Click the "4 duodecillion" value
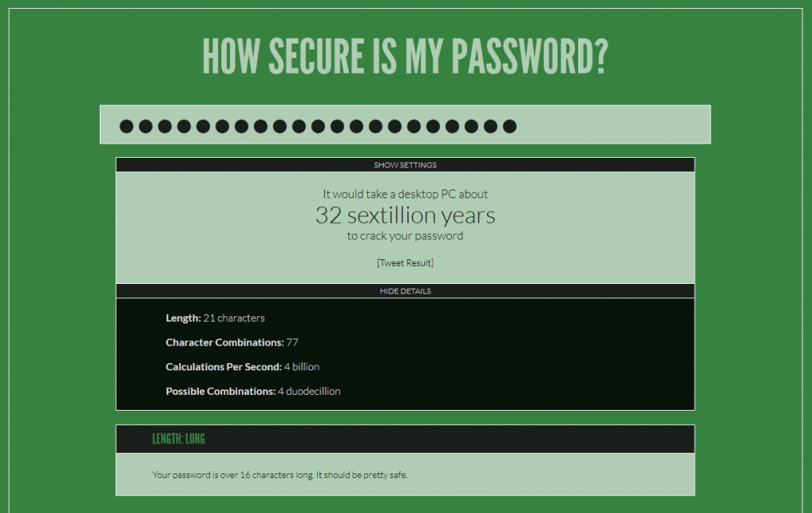 point(309,391)
